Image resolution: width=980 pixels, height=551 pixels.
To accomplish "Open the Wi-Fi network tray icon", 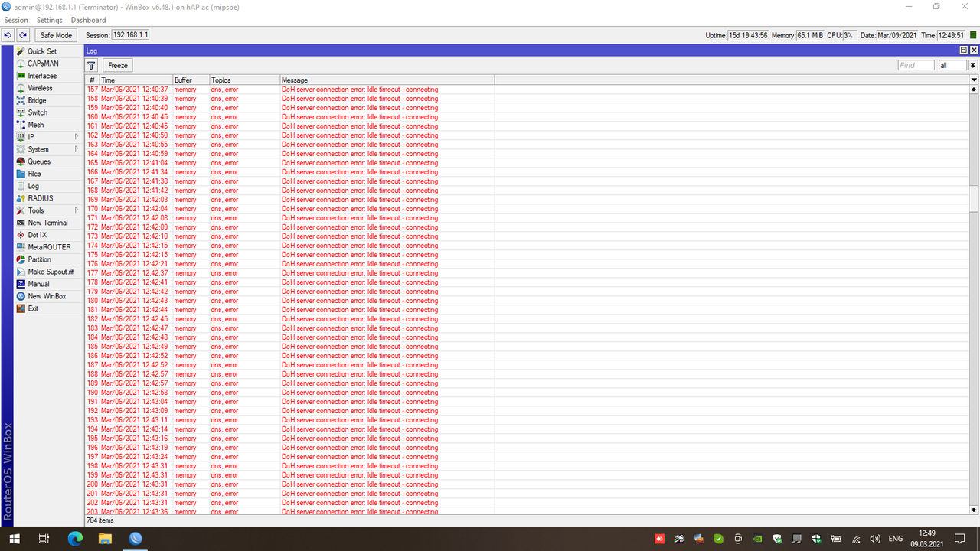I will point(856,539).
